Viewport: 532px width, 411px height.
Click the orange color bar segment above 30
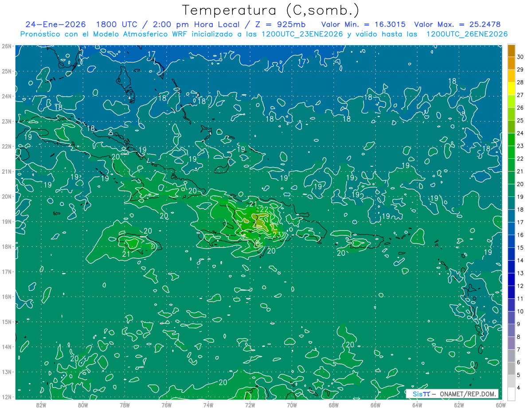coord(511,51)
